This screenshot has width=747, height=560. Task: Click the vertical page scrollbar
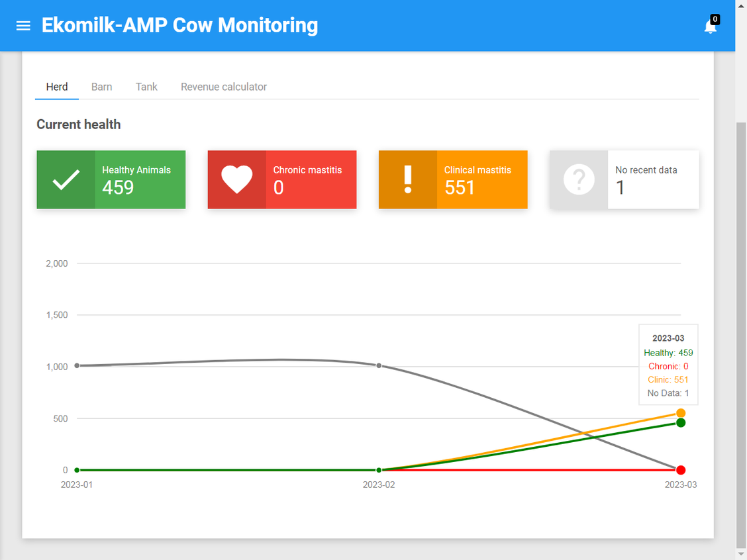click(741, 334)
